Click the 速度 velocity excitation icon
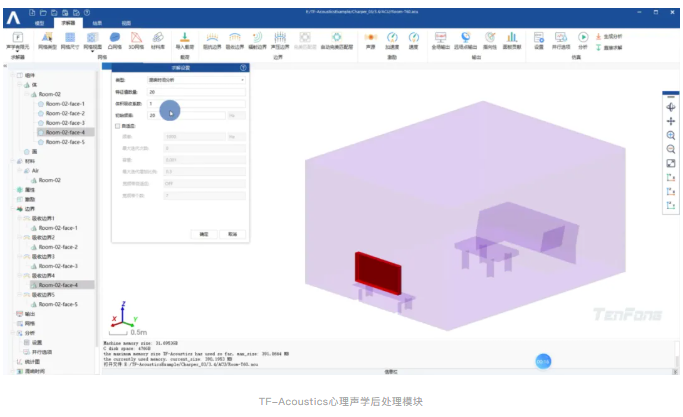This screenshot has width=683, height=417. pyautogui.click(x=413, y=37)
